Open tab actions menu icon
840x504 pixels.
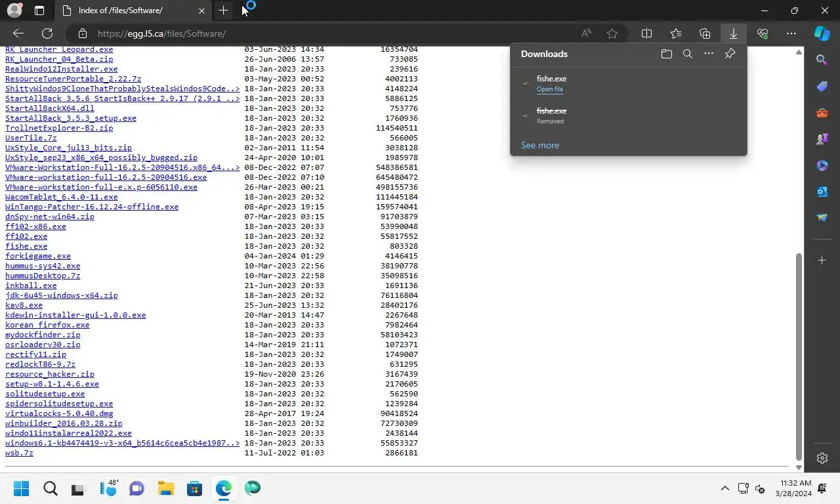[39, 10]
